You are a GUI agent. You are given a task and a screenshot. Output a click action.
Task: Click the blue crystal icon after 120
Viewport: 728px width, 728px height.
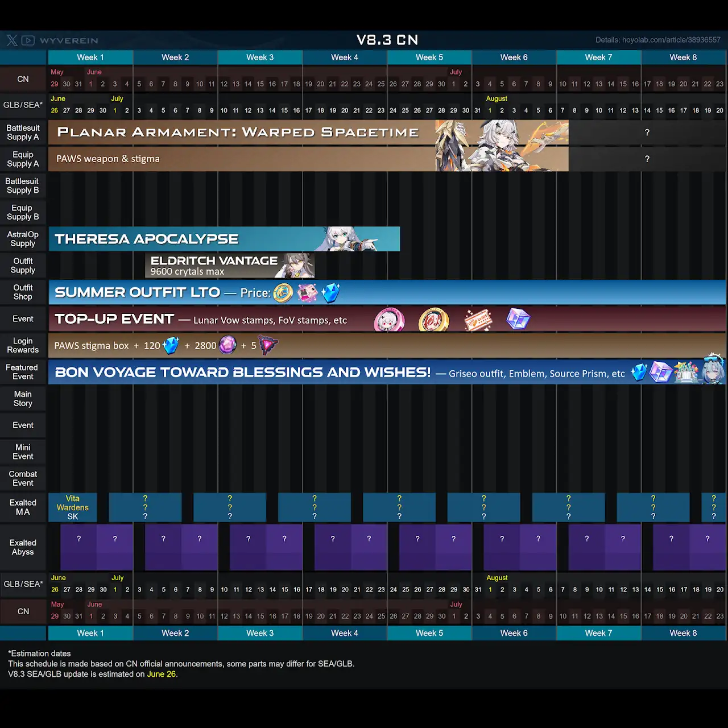pos(171,345)
